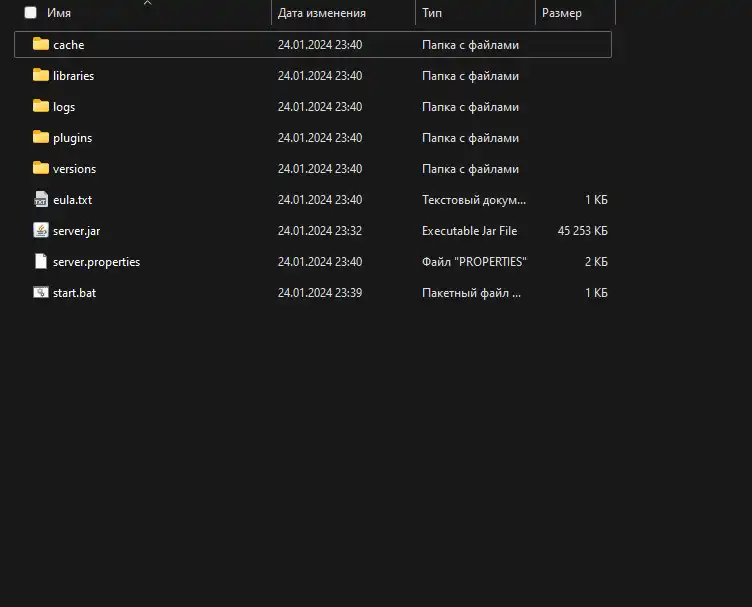The width and height of the screenshot is (752, 607).
Task: Toggle the select-all checkbox in header
Action: (30, 12)
